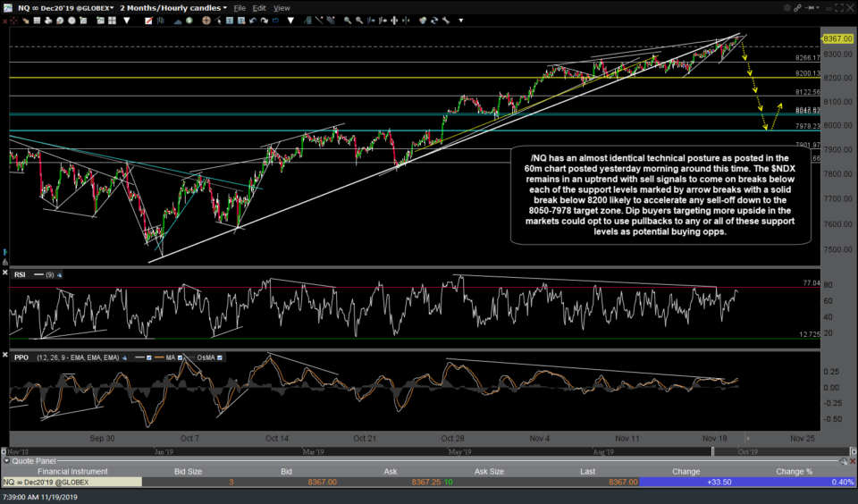Screen dimensions: 858x504
Task: Click the candlestick bar type icon
Action: pos(160,21)
